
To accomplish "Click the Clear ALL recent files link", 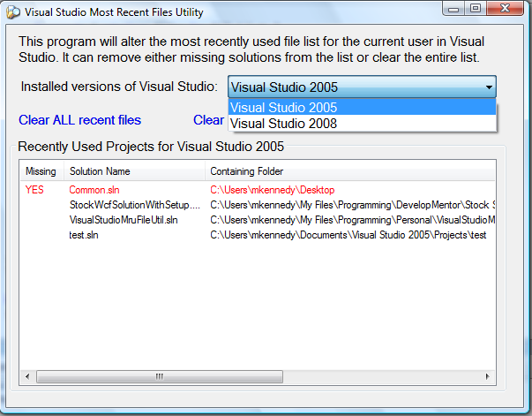I will (x=79, y=120).
